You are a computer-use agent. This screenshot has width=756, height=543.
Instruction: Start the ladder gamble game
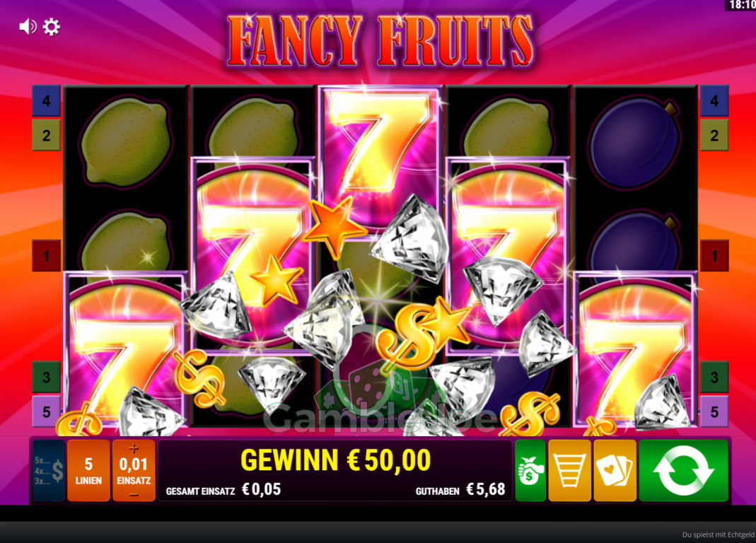click(569, 470)
